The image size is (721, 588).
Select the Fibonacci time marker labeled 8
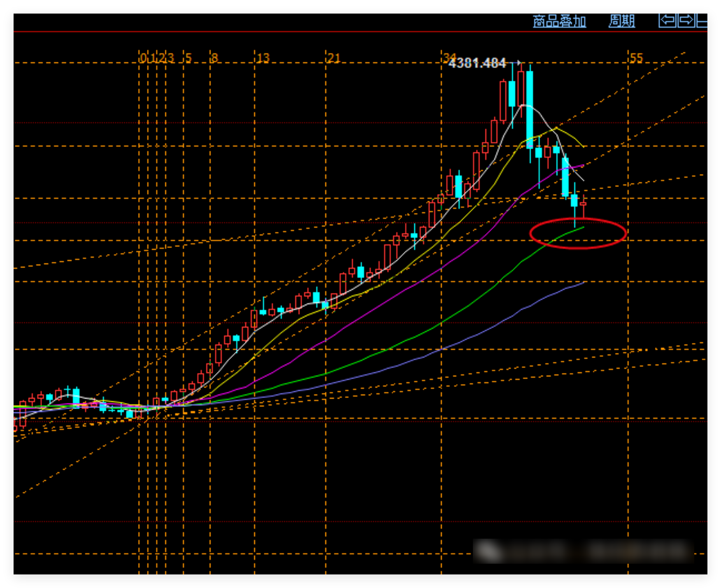point(214,58)
